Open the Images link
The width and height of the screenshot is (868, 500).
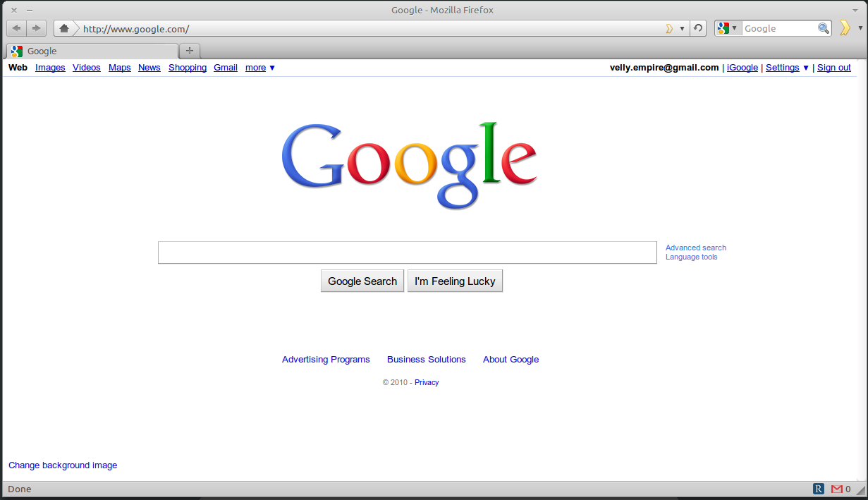(50, 68)
